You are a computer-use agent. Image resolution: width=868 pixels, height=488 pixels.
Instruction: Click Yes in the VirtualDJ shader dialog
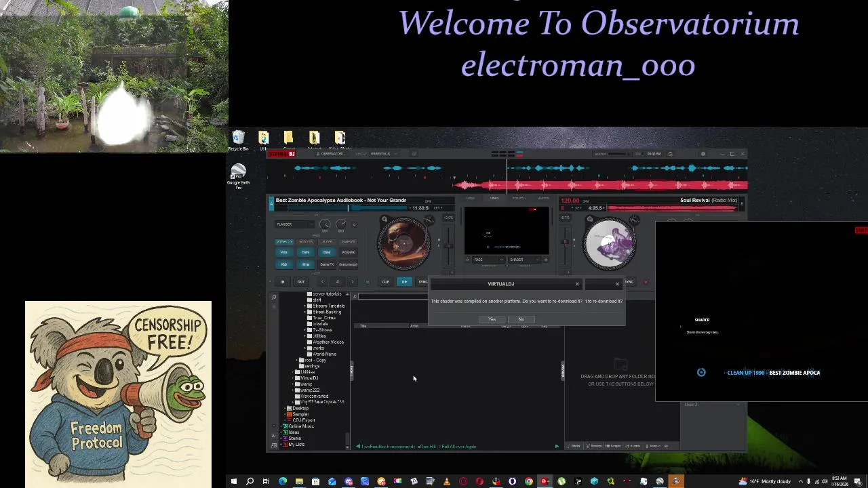(x=492, y=319)
